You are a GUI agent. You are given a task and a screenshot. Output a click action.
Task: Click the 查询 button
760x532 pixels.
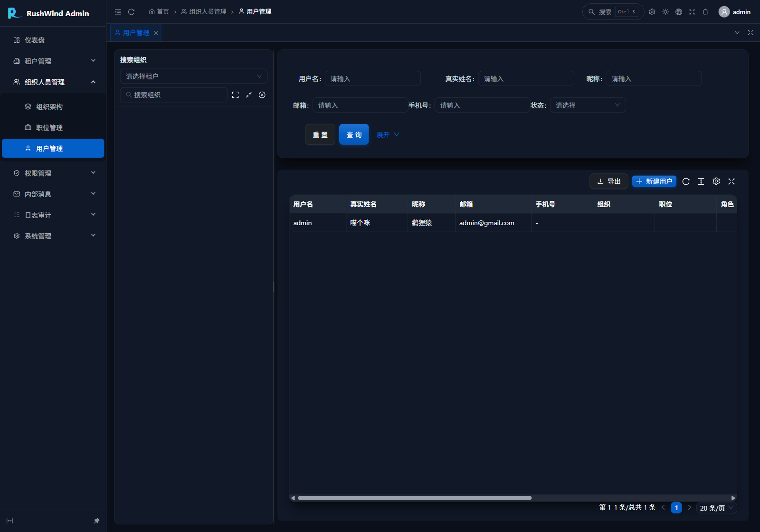pyautogui.click(x=354, y=135)
